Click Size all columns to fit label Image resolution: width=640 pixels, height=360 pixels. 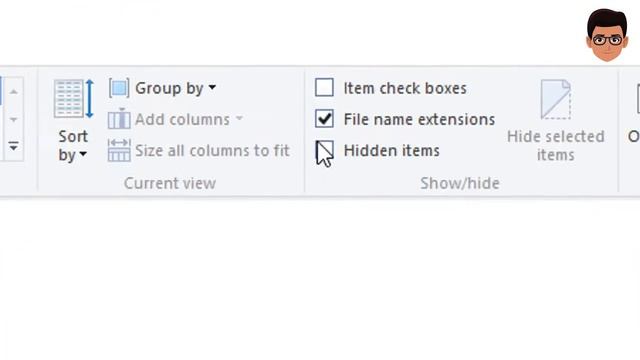pos(212,151)
